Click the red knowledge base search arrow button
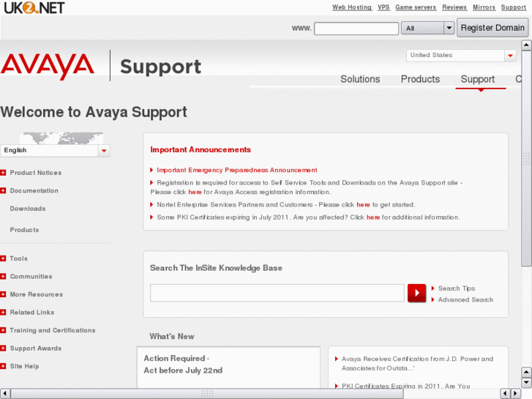The image size is (532, 399). (416, 293)
